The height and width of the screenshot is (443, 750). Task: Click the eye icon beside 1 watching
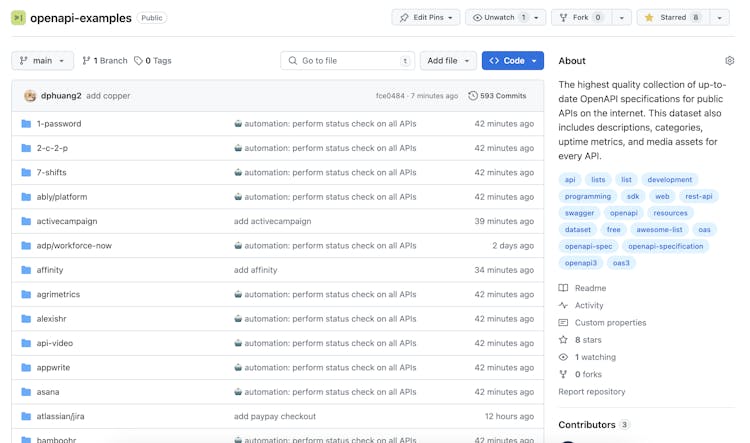(563, 357)
